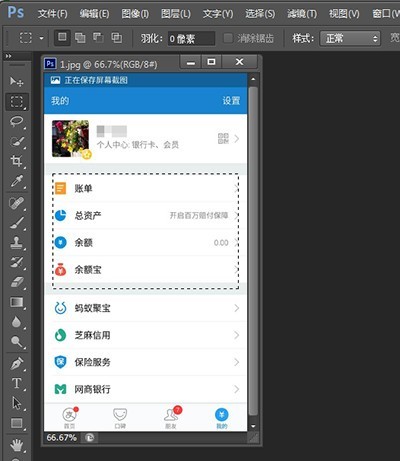Open the 样式 style dropdown
The width and height of the screenshot is (400, 461).
[x=350, y=38]
